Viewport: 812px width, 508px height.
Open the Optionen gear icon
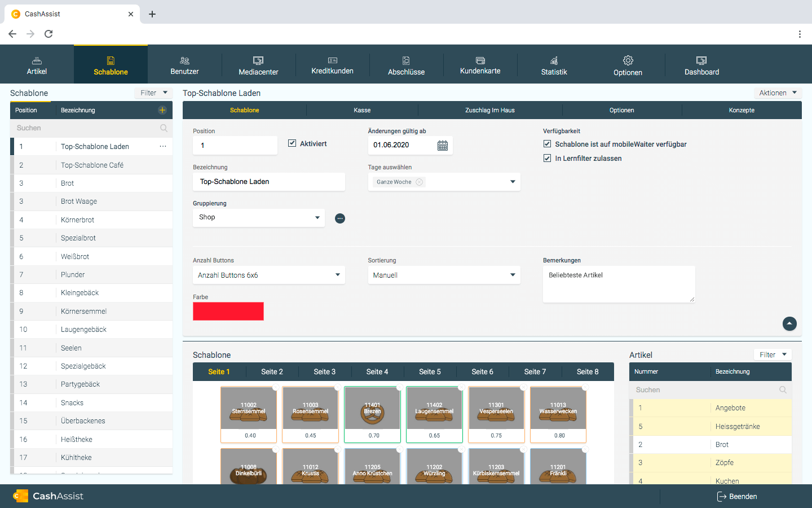pos(628,60)
